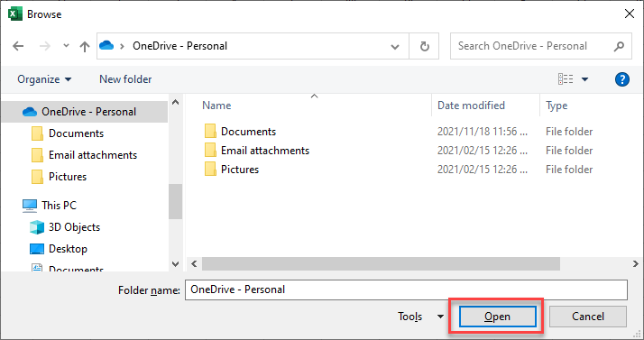Viewport: 644px width, 340px height.
Task: Select the Documents folder in file list
Action: pos(240,132)
